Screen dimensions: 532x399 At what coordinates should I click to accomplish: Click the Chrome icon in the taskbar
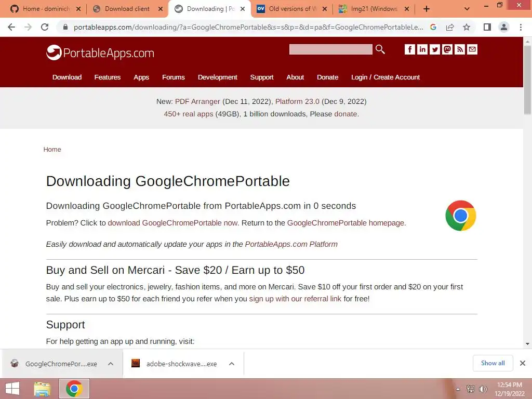74,389
